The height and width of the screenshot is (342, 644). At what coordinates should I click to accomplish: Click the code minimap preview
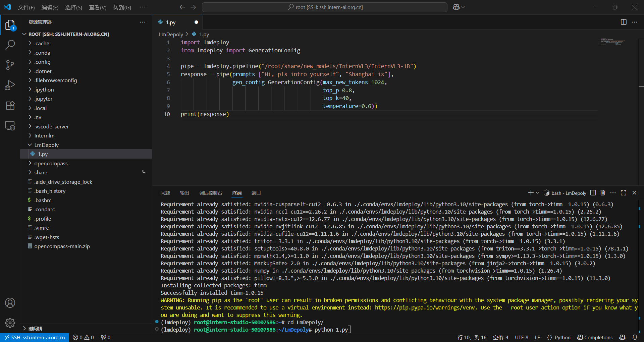[x=613, y=42]
